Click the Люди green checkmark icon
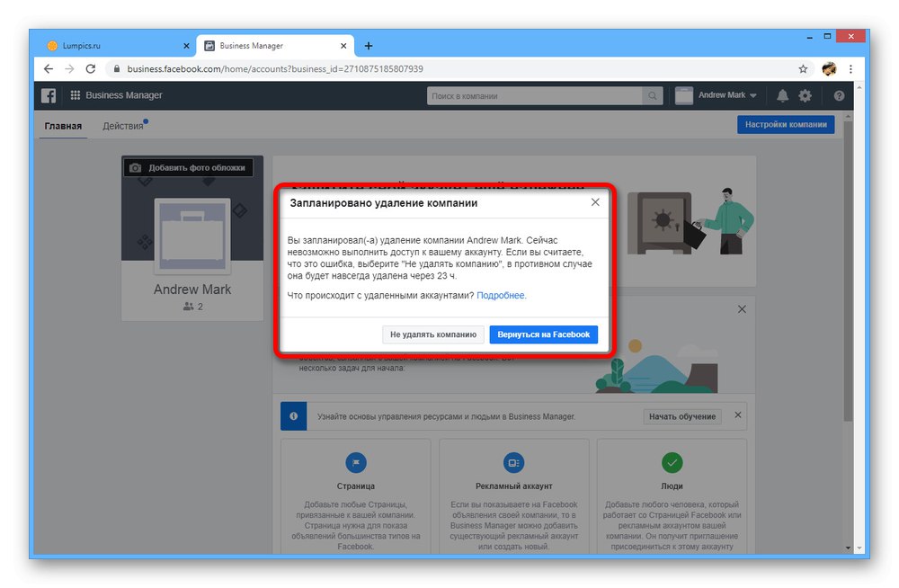 pyautogui.click(x=672, y=462)
